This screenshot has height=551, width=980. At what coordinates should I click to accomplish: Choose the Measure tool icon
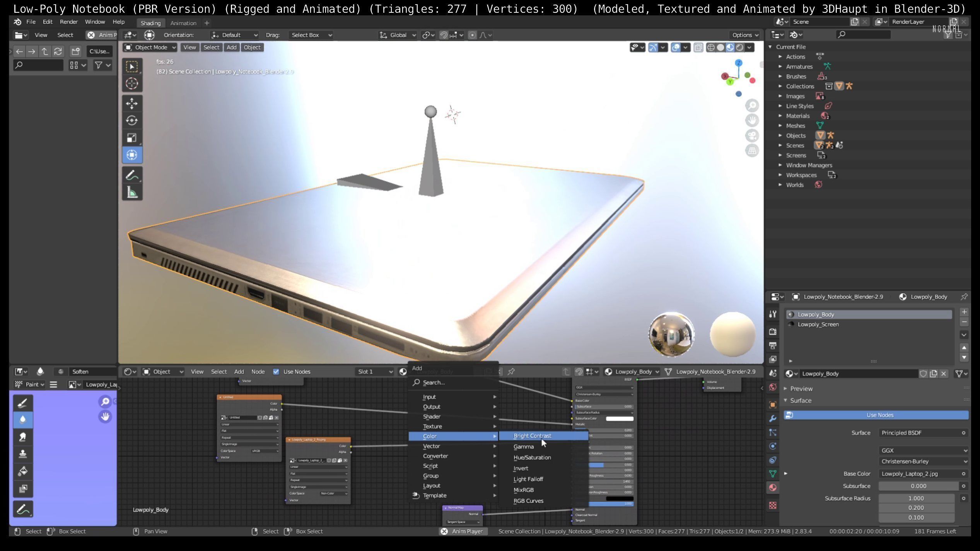pyautogui.click(x=132, y=192)
